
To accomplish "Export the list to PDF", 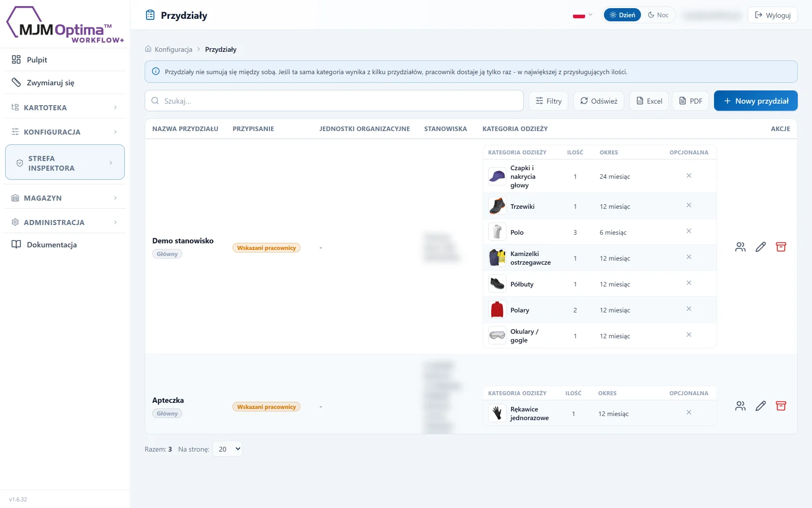I will [691, 101].
